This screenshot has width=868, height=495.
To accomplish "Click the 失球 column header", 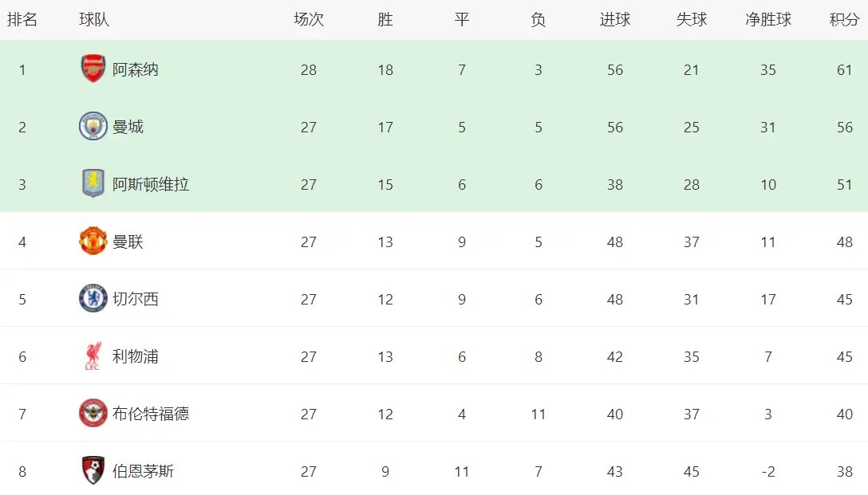I will click(691, 20).
